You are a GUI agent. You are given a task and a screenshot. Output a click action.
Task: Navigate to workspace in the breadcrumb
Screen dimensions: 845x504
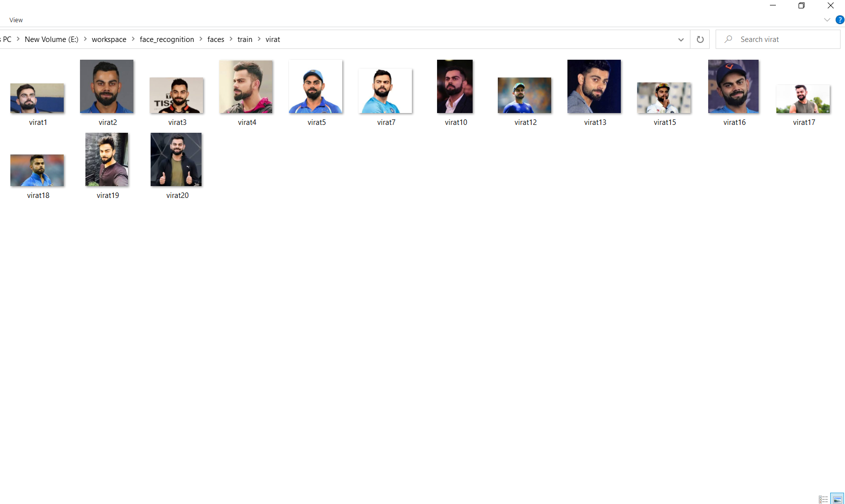pyautogui.click(x=109, y=39)
